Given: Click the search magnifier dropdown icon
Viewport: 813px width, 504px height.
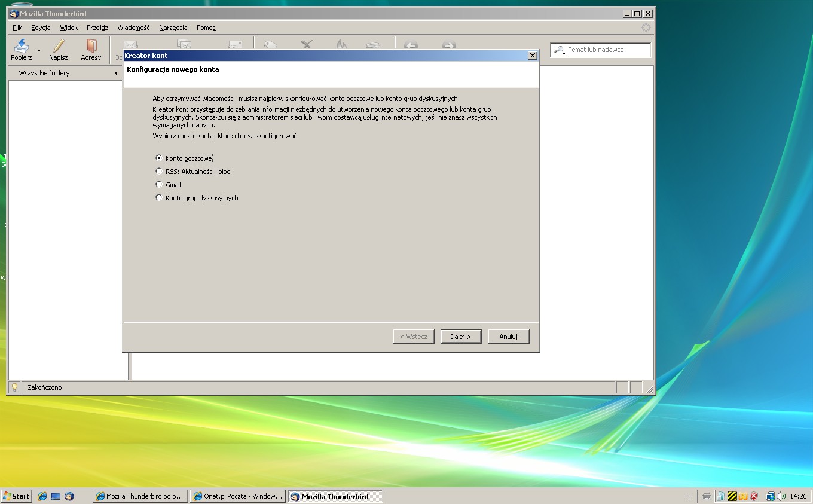Looking at the screenshot, I should (x=559, y=50).
